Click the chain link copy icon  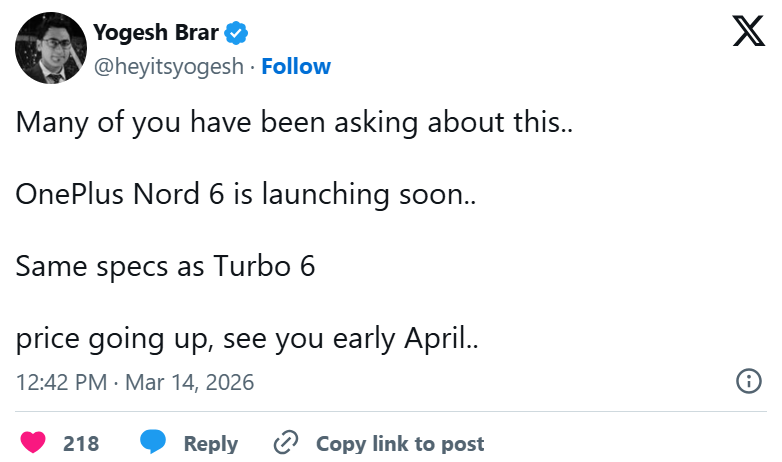(286, 443)
